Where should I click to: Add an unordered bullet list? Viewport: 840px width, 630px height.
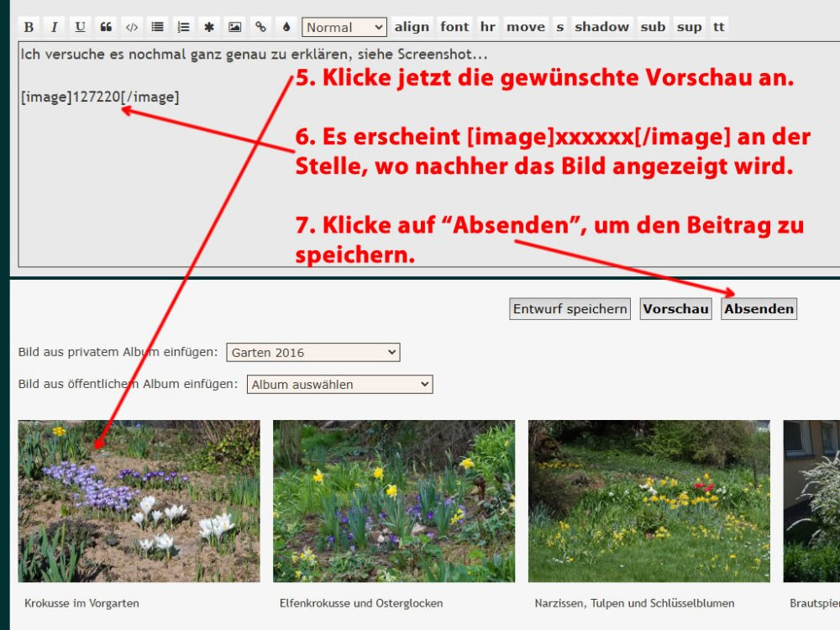point(157,27)
